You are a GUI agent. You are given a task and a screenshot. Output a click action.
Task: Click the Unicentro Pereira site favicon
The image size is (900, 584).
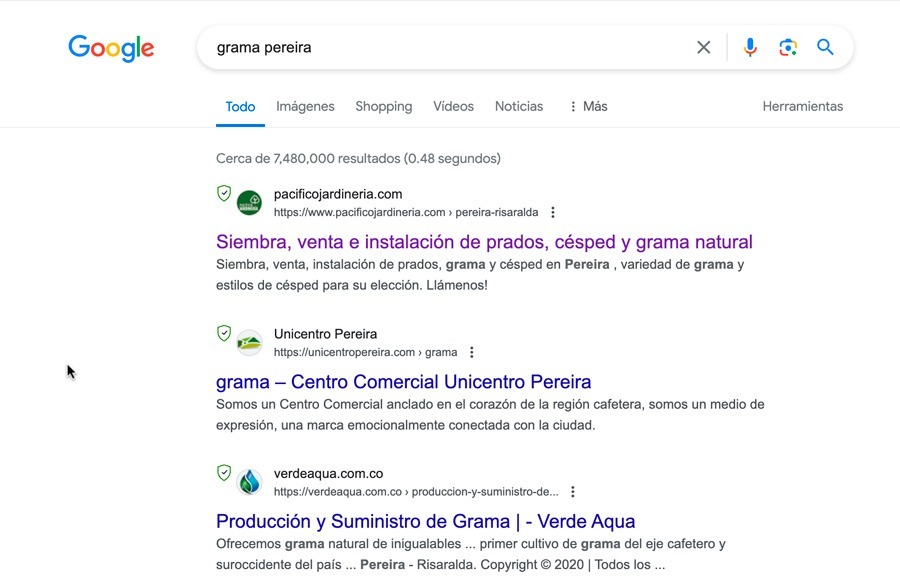click(x=249, y=343)
